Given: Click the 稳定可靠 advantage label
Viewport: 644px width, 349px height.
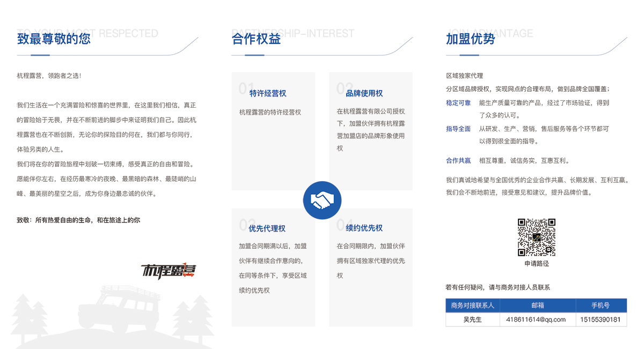Looking at the screenshot, I should 458,103.
